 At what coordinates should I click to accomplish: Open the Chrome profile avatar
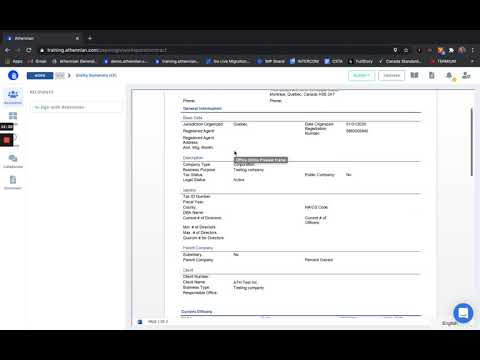[x=462, y=50]
